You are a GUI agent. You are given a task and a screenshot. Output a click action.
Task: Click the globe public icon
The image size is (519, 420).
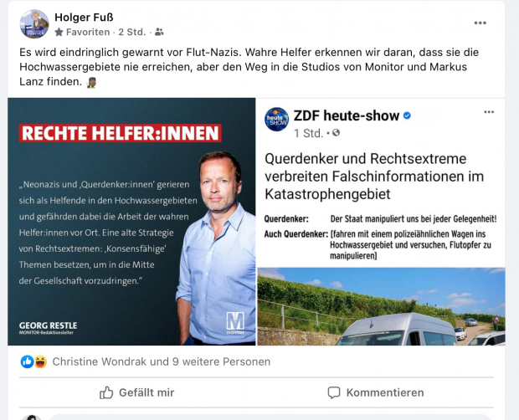pyautogui.click(x=336, y=133)
